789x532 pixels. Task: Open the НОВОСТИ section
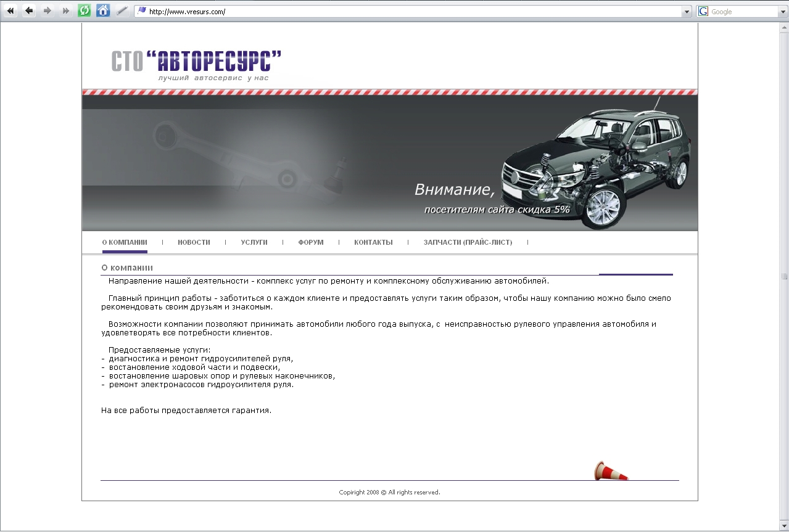coord(193,242)
